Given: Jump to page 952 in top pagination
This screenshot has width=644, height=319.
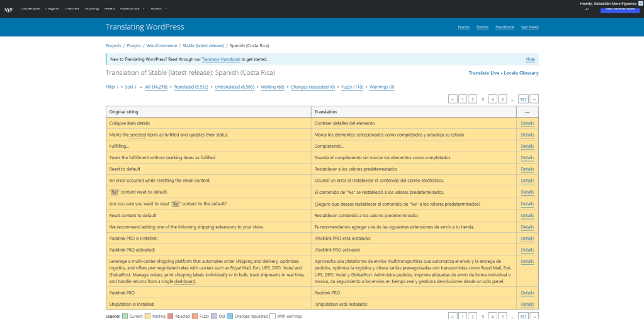Looking at the screenshot, I should (523, 99).
